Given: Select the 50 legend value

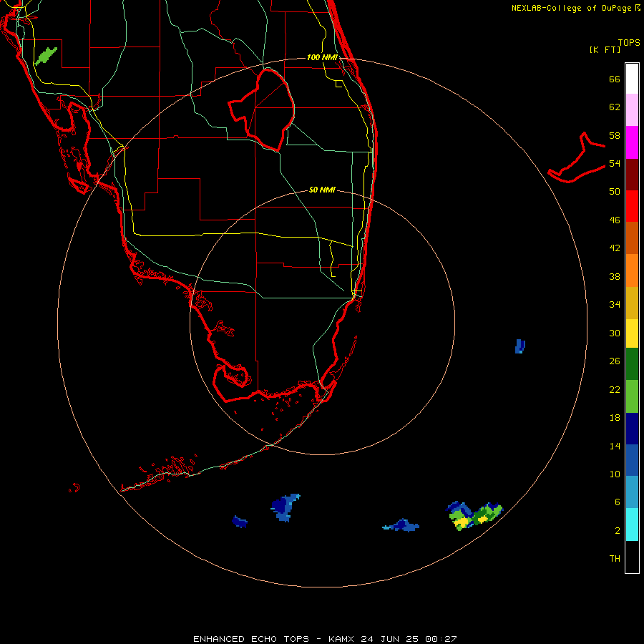Looking at the screenshot, I should [615, 192].
